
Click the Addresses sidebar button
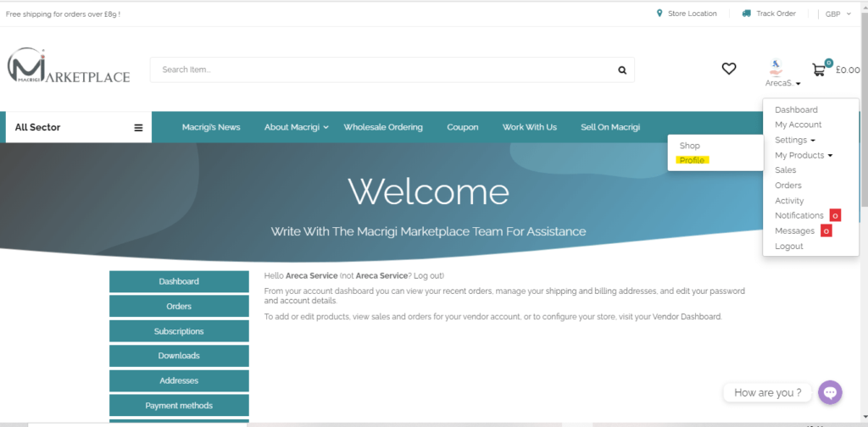tap(179, 380)
